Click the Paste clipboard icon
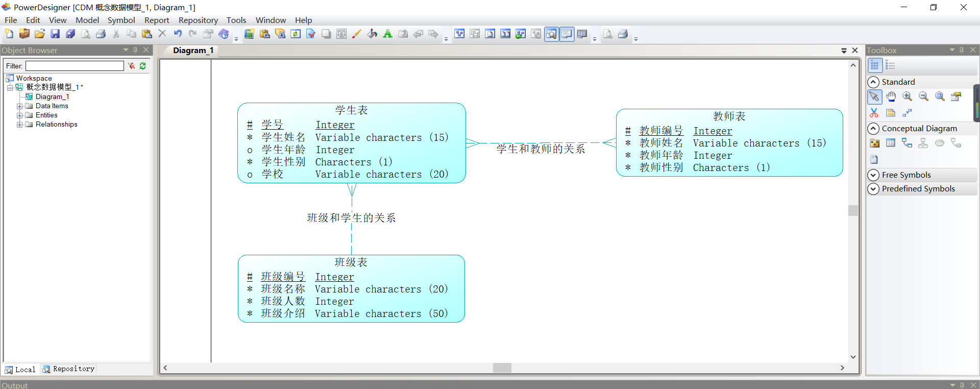The image size is (980, 389). tap(147, 34)
